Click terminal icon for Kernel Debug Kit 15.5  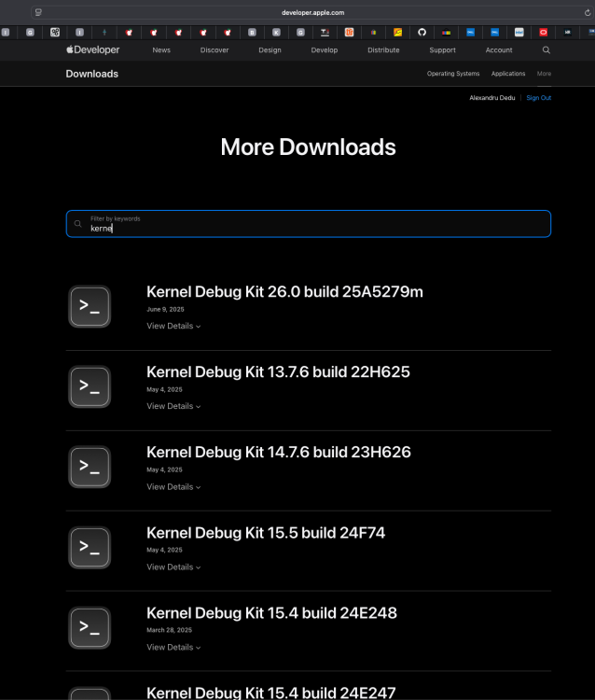[90, 547]
